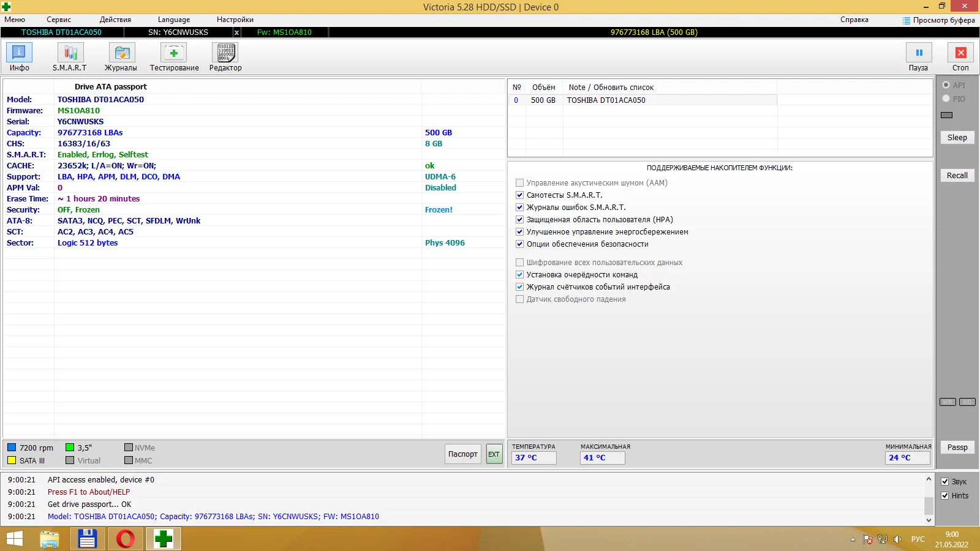The height and width of the screenshot is (551, 980).
Task: Click the Пауза pause button
Action: point(919,57)
